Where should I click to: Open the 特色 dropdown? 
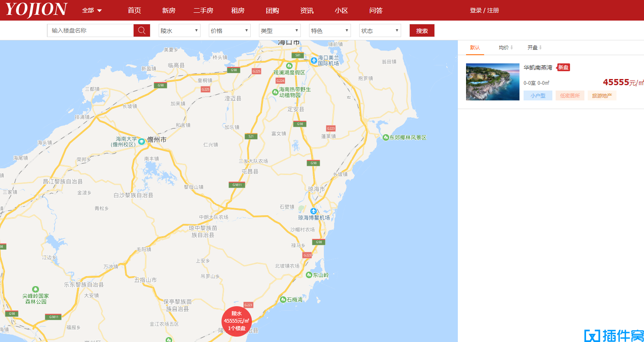click(330, 30)
